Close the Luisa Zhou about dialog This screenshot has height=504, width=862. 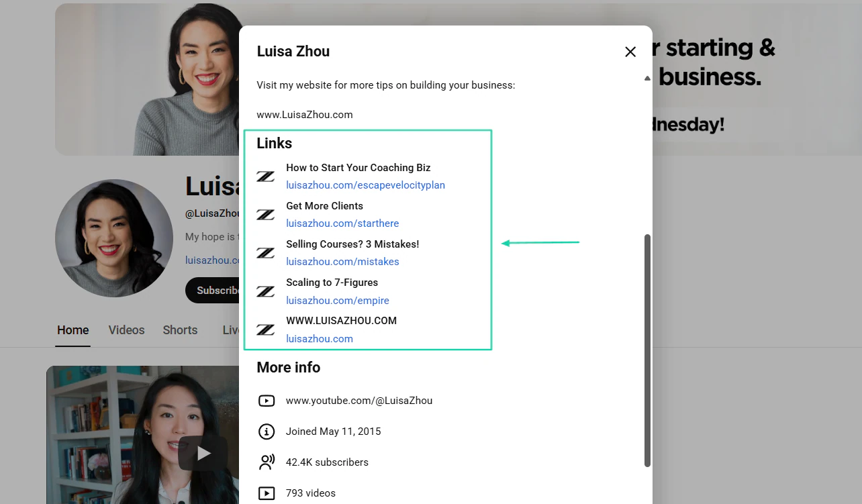coord(630,52)
